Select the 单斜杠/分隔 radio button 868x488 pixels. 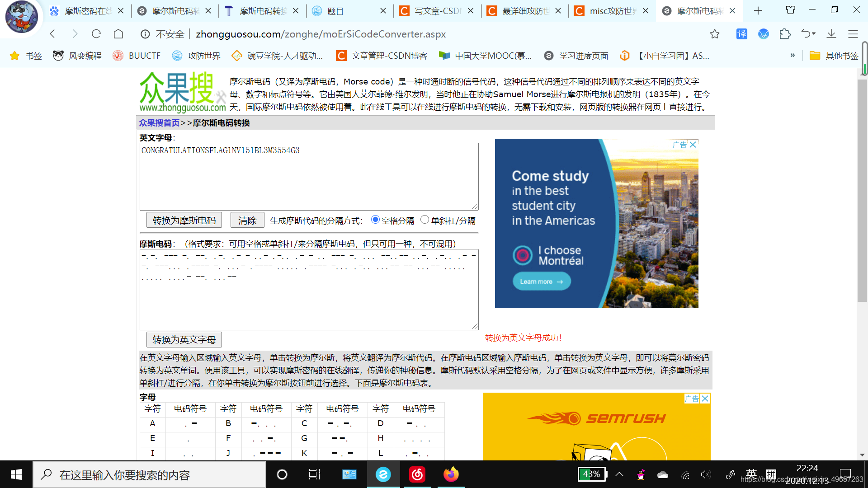point(425,219)
